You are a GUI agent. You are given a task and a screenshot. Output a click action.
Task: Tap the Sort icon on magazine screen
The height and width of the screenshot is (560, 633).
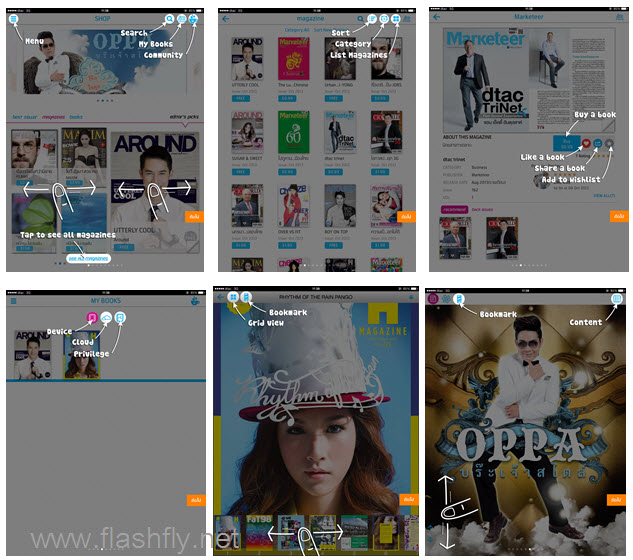(x=372, y=19)
